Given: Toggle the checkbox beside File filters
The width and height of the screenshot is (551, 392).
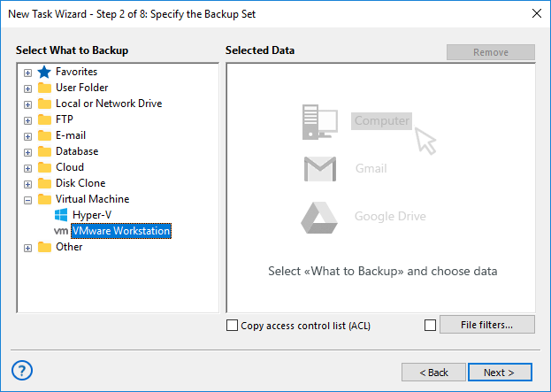Looking at the screenshot, I should [x=430, y=326].
